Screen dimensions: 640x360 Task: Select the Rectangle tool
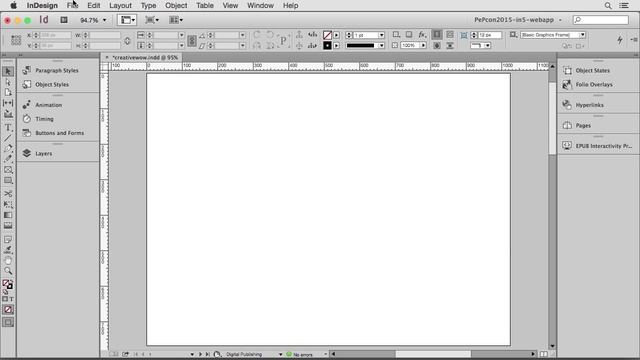(x=8, y=180)
